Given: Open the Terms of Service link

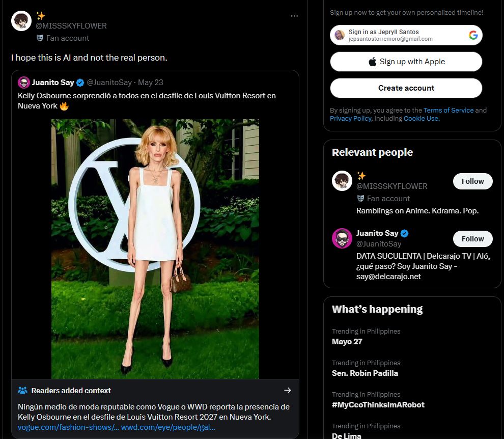Looking at the screenshot, I should (x=449, y=110).
